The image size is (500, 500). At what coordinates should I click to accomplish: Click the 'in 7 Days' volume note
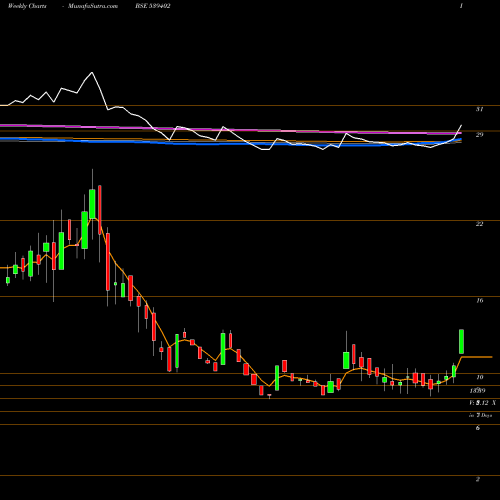(x=480, y=415)
